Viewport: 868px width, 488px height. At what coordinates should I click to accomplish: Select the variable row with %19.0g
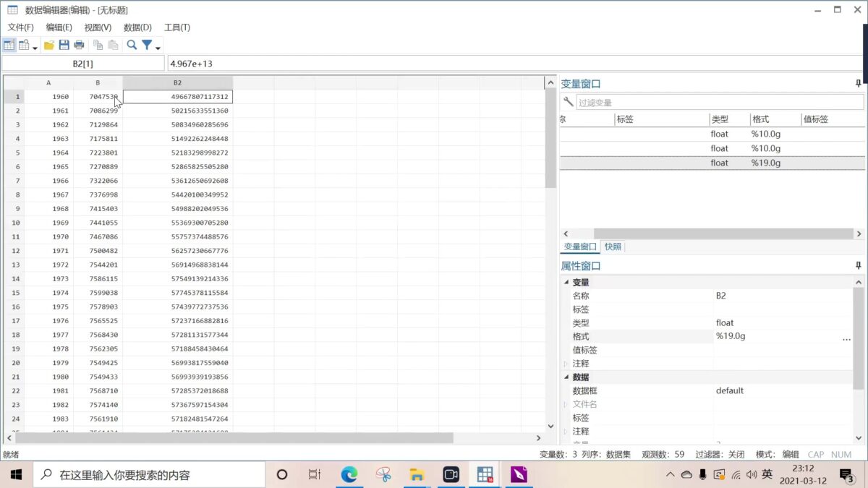(x=712, y=163)
